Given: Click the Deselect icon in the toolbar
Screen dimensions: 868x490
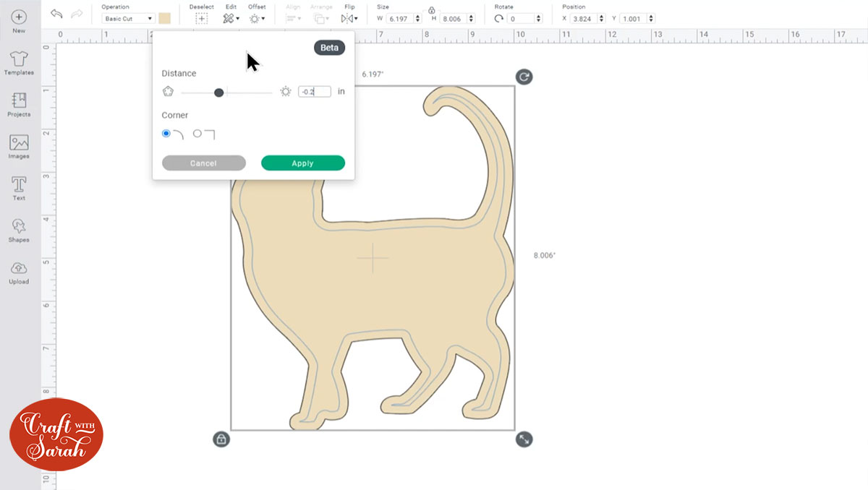Looking at the screenshot, I should point(201,17).
